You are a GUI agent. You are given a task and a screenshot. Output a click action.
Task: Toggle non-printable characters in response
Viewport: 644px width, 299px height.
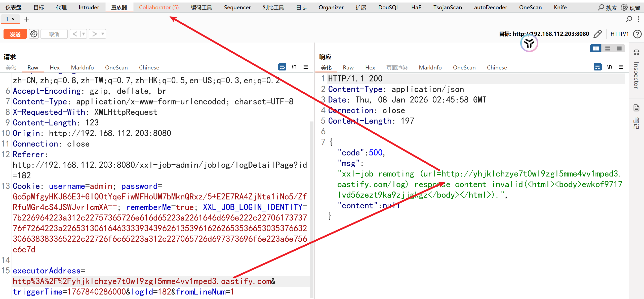coord(609,67)
